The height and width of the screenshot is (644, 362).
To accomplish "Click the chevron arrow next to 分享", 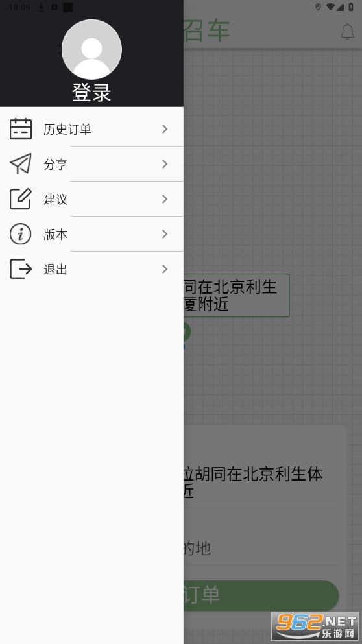I will point(165,164).
